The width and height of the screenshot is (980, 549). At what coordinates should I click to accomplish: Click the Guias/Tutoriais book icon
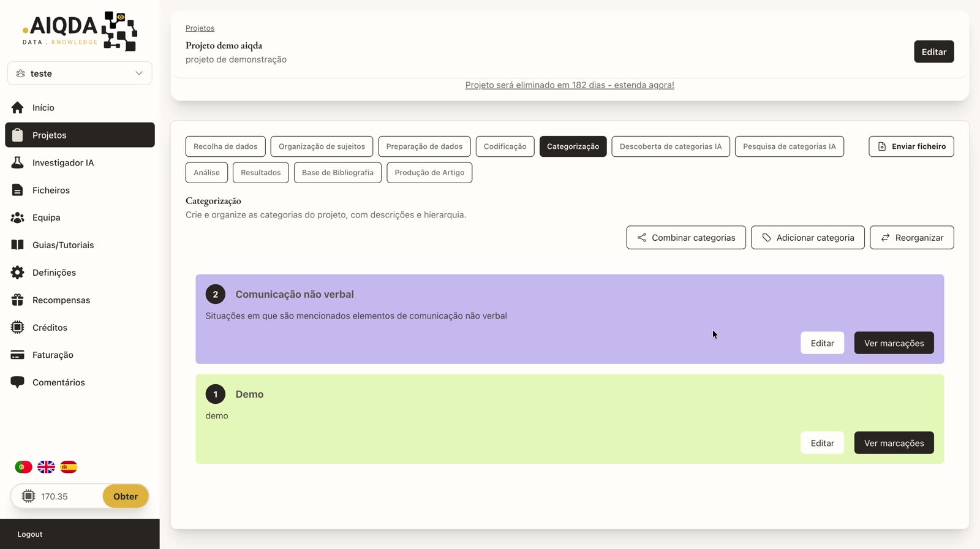(18, 245)
